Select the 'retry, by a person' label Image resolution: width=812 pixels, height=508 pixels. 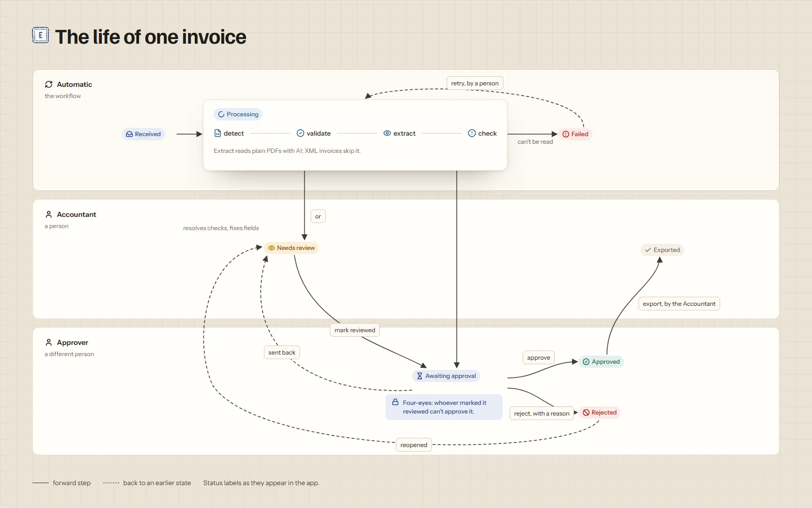pyautogui.click(x=475, y=83)
